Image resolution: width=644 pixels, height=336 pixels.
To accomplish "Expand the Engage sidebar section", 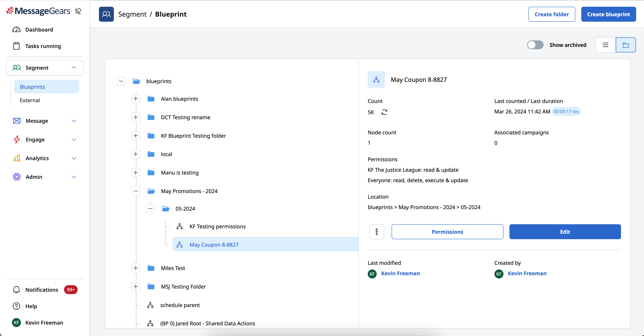I will pos(74,139).
